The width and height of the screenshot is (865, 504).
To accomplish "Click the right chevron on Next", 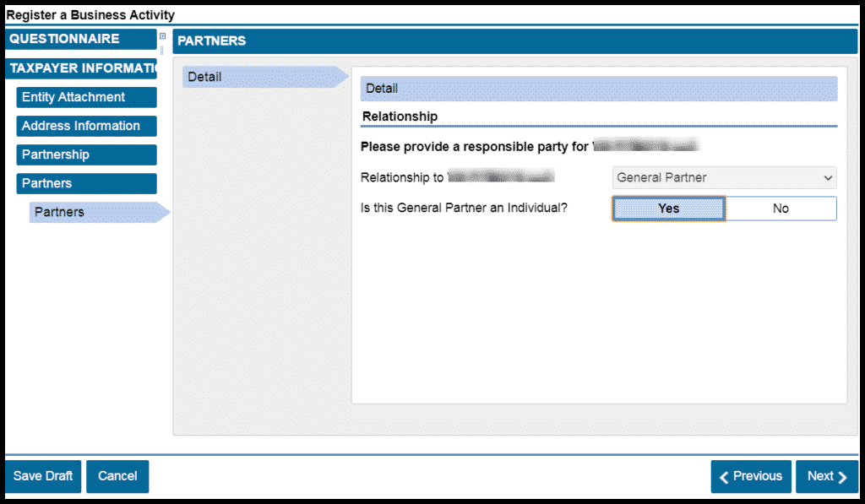I will pos(842,477).
